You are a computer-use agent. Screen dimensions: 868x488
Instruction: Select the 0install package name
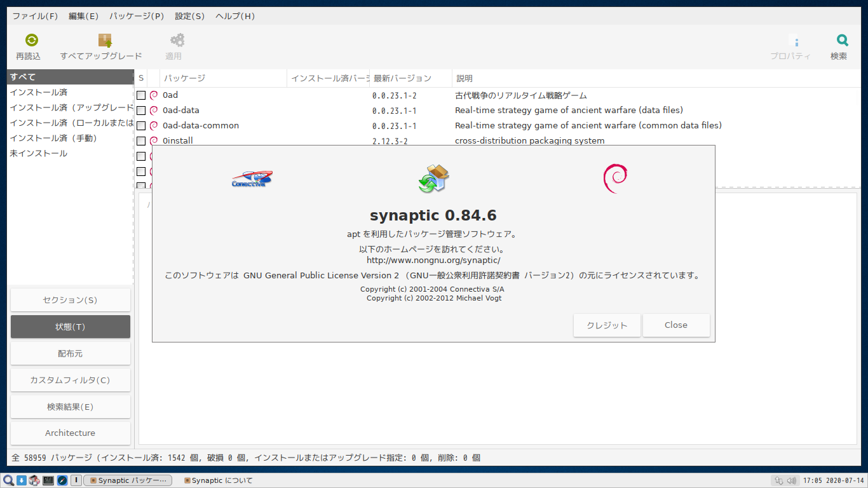click(178, 141)
